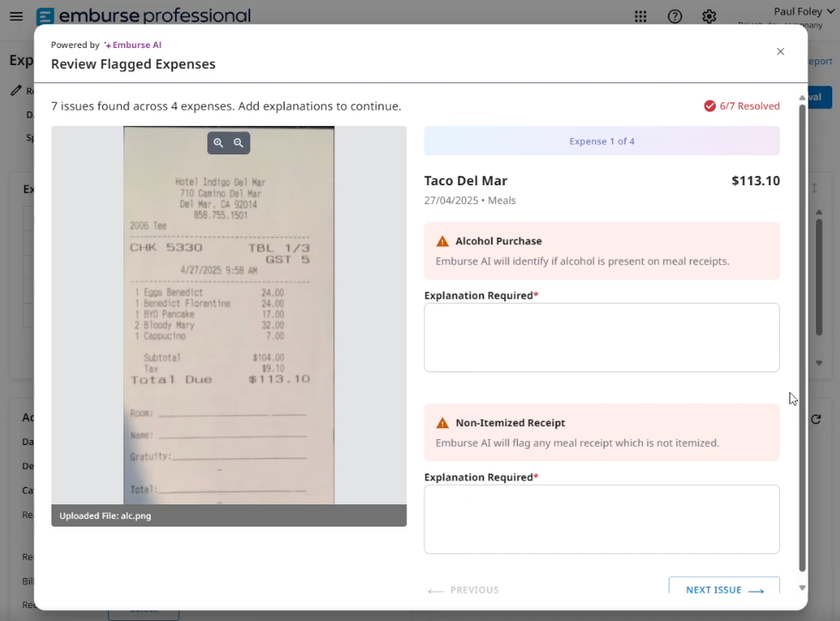Zoom out of the receipt image
This screenshot has width=840, height=621.
[239, 143]
